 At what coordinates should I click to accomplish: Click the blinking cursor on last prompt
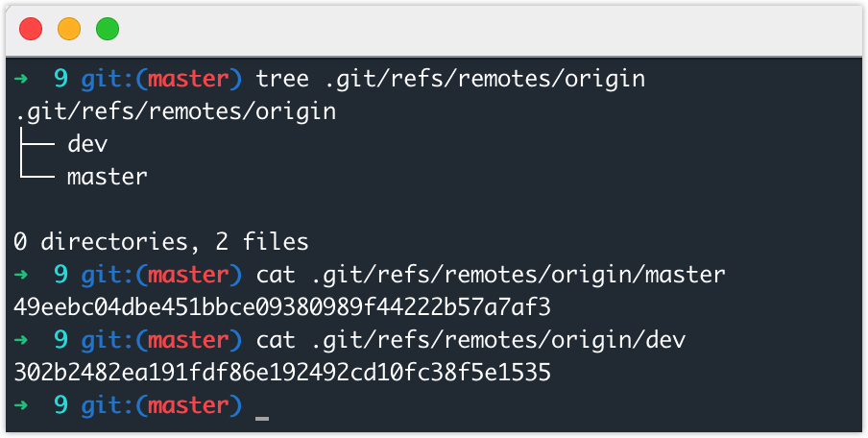point(262,419)
